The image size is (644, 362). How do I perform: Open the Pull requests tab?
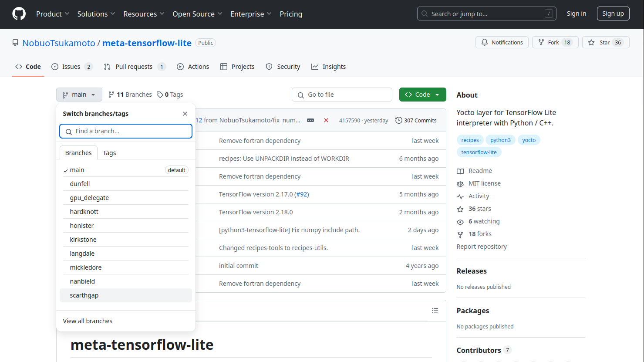pos(135,67)
